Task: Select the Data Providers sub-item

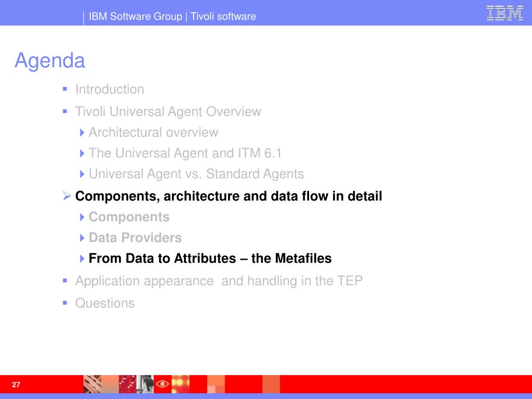Action: click(135, 237)
